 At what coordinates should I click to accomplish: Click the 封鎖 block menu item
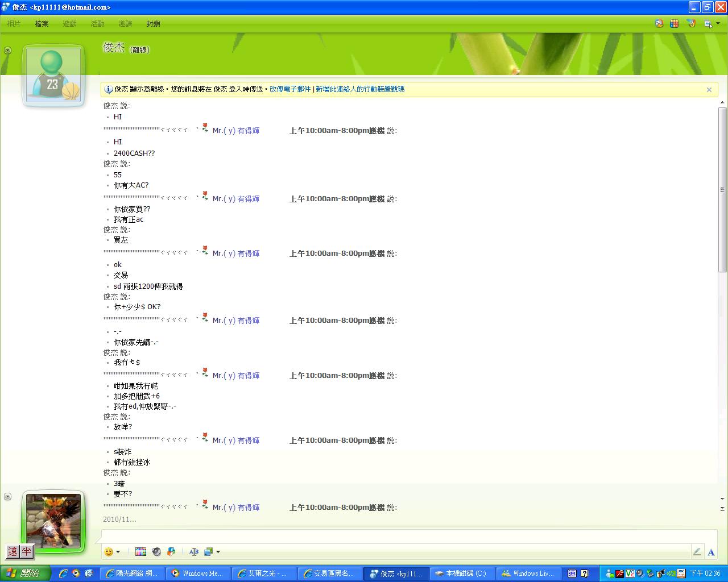coord(153,24)
